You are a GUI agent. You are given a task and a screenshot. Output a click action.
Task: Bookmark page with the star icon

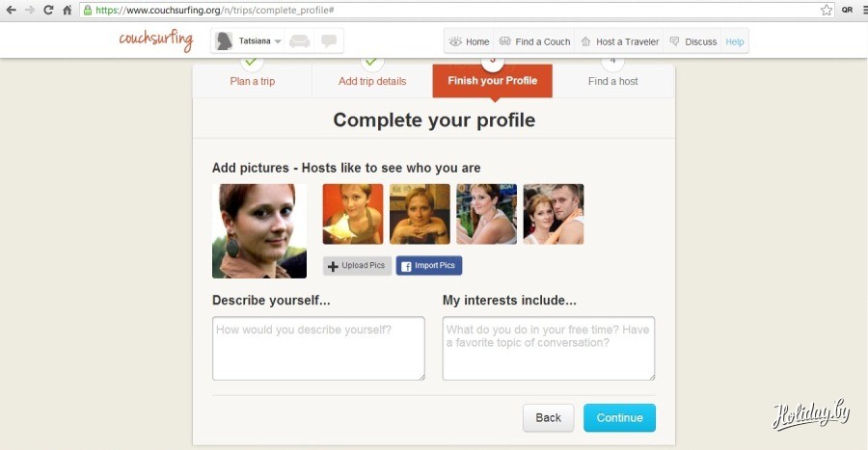[x=826, y=10]
